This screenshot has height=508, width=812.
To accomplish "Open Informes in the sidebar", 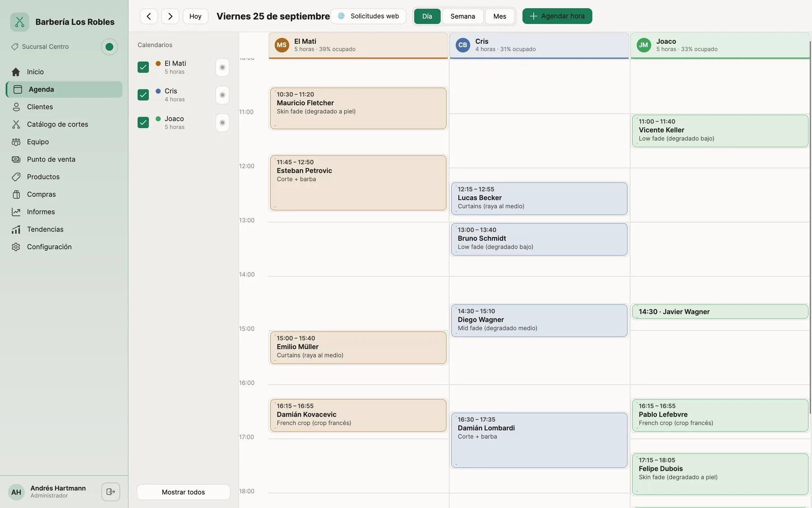I will (x=64, y=212).
